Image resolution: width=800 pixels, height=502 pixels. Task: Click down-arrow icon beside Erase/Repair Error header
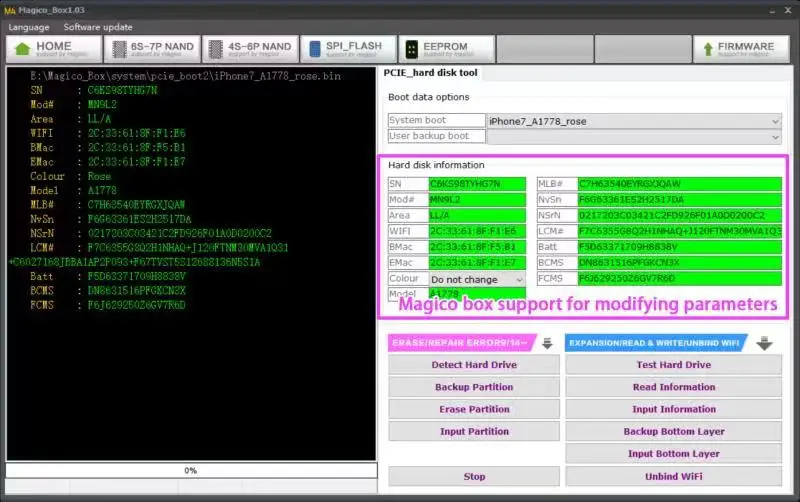pyautogui.click(x=547, y=343)
